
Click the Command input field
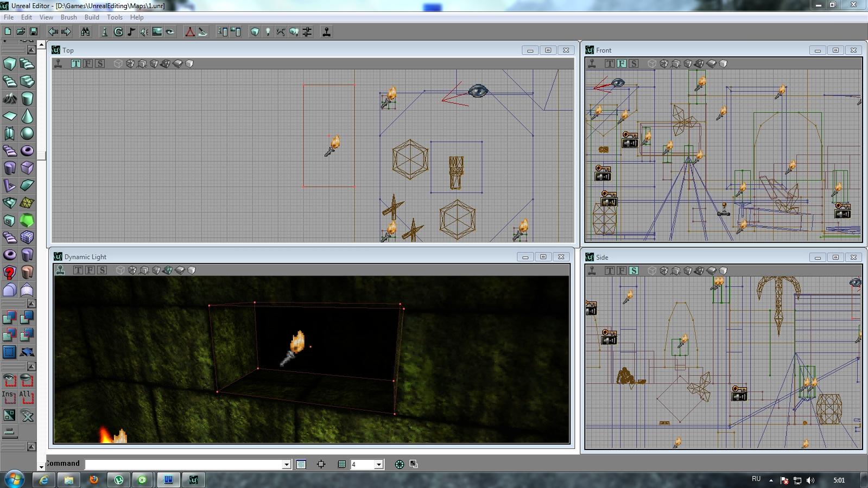183,465
